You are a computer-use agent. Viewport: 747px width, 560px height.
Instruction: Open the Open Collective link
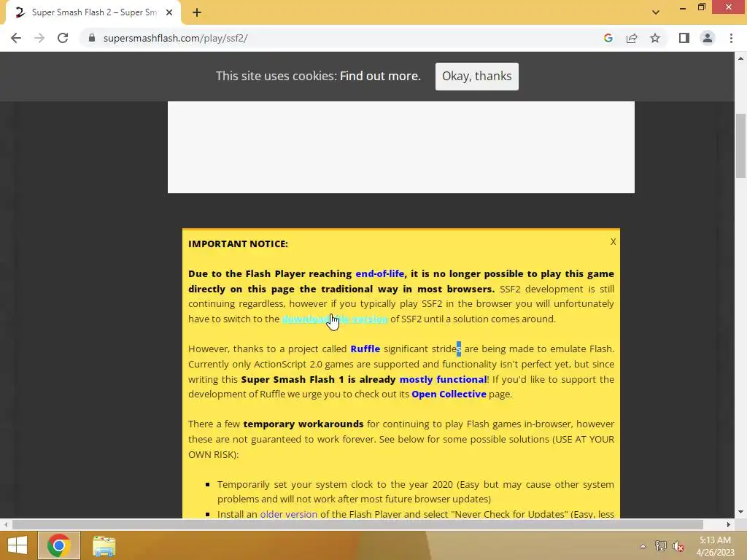[449, 394]
